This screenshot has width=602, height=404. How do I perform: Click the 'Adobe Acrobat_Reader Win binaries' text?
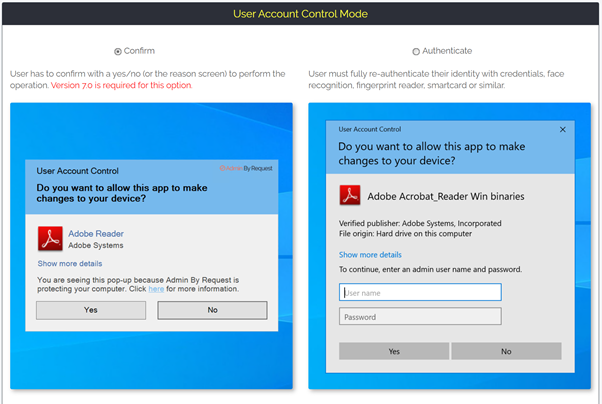pyautogui.click(x=446, y=196)
